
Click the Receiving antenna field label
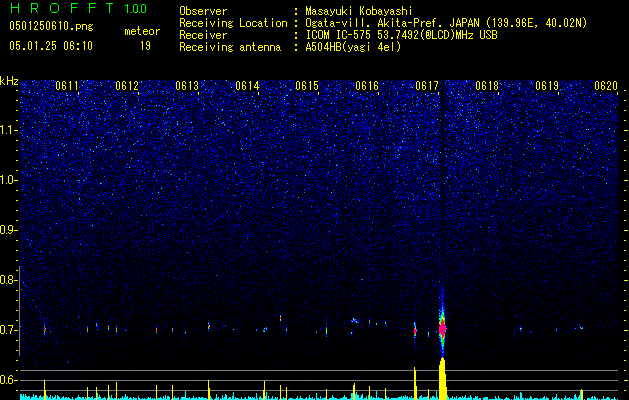pos(230,47)
